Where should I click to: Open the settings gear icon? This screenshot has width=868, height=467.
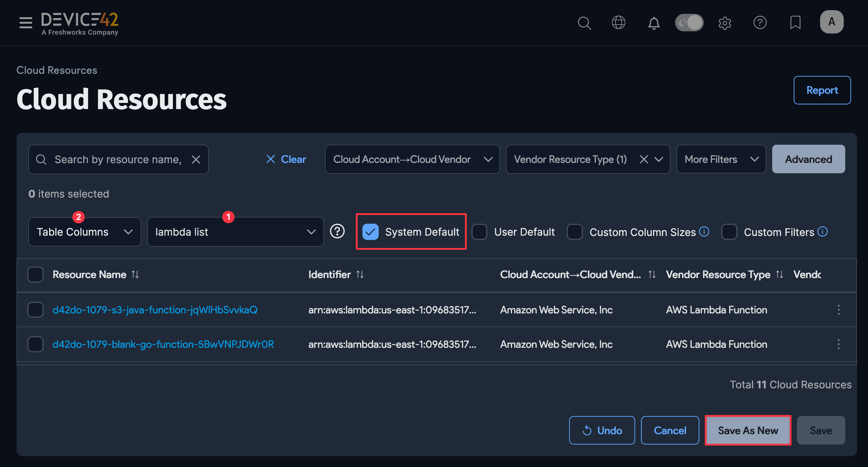point(725,23)
